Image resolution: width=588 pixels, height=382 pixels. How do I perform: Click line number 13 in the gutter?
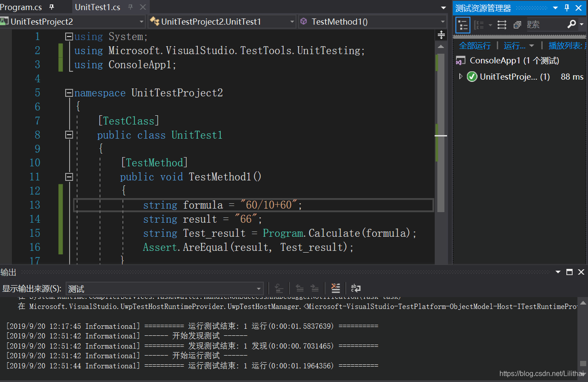point(35,205)
